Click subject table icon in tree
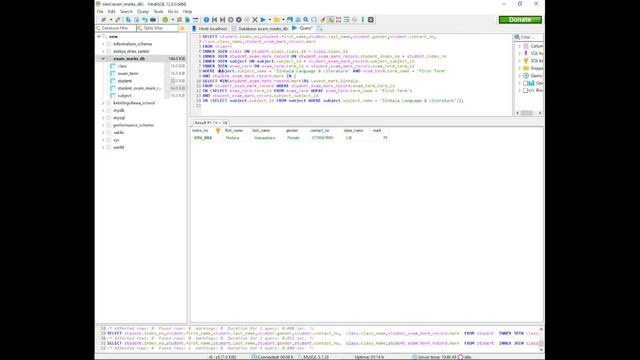Image resolution: width=640 pixels, height=360 pixels. [x=113, y=96]
